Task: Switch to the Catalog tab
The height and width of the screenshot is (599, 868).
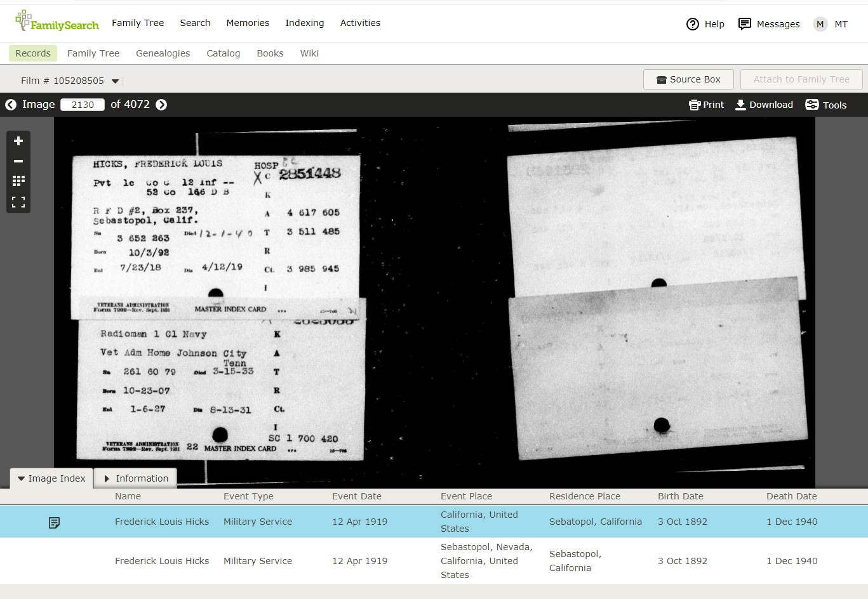Action: point(223,53)
